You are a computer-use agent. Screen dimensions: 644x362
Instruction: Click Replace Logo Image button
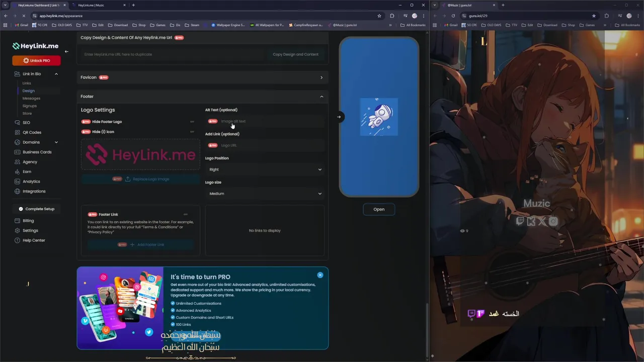140,179
